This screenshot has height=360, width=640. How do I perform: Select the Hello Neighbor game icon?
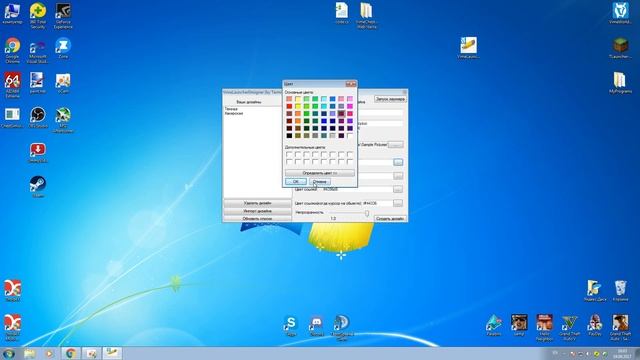click(544, 327)
